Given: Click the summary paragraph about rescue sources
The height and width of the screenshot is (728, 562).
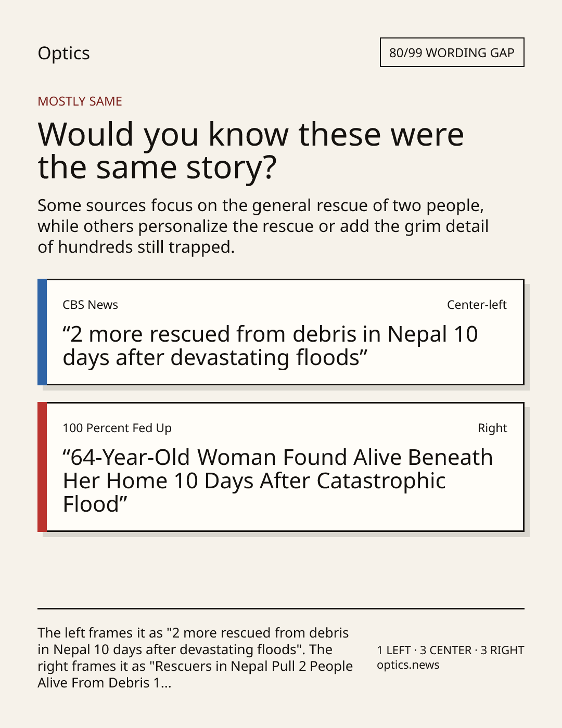Looking at the screenshot, I should tap(263, 226).
